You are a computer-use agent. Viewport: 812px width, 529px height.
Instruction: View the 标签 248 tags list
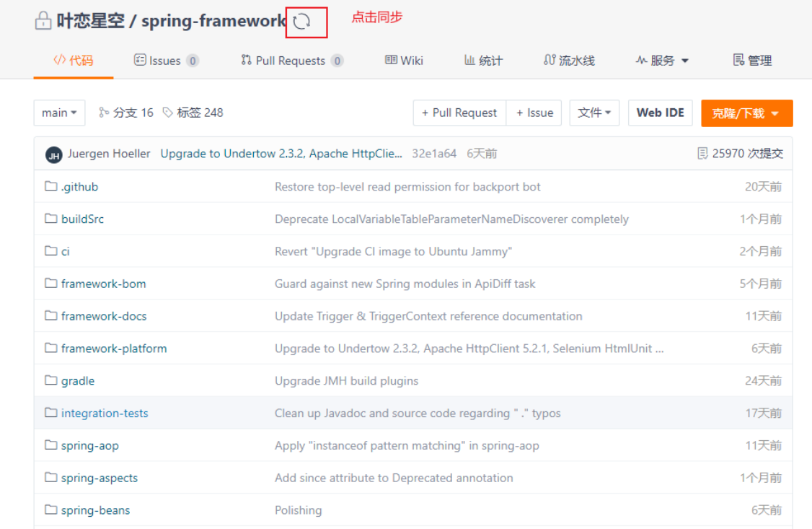tap(193, 113)
